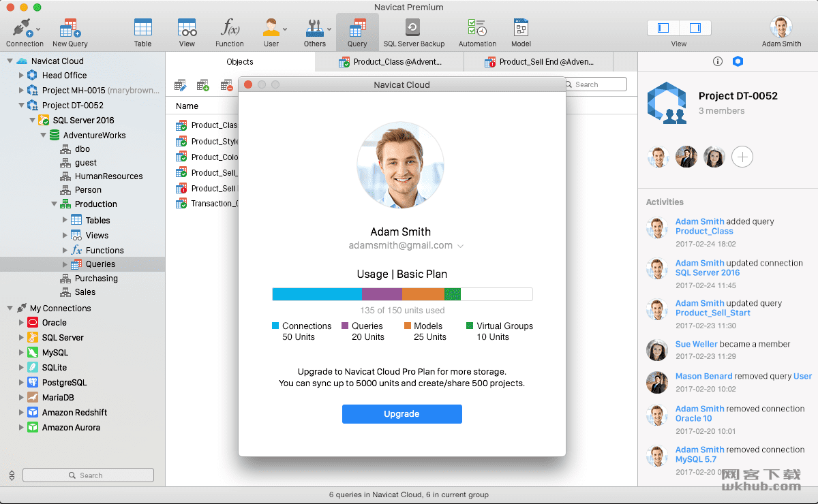Toggle the right sidebar view button
This screenshot has width=818, height=504.
[x=695, y=28]
